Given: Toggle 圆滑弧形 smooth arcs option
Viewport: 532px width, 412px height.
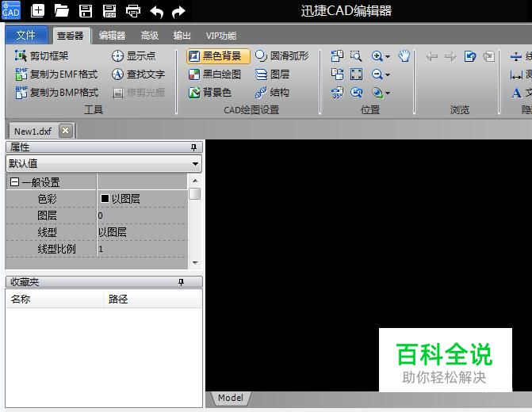Looking at the screenshot, I should pos(281,56).
